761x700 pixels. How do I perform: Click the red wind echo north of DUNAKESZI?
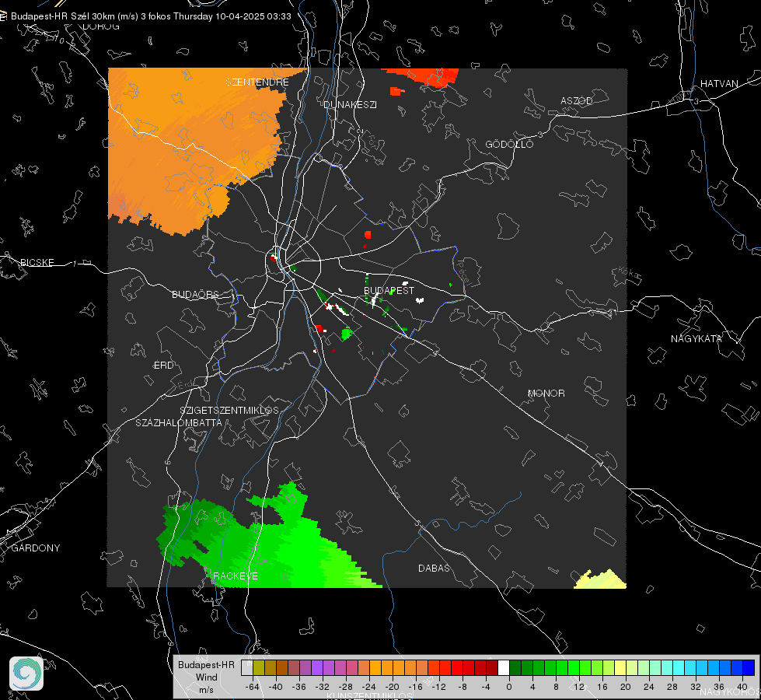click(x=427, y=76)
